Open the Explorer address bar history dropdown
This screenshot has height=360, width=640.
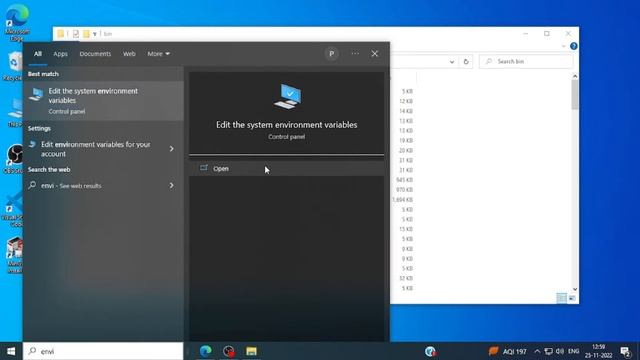pos(452,62)
